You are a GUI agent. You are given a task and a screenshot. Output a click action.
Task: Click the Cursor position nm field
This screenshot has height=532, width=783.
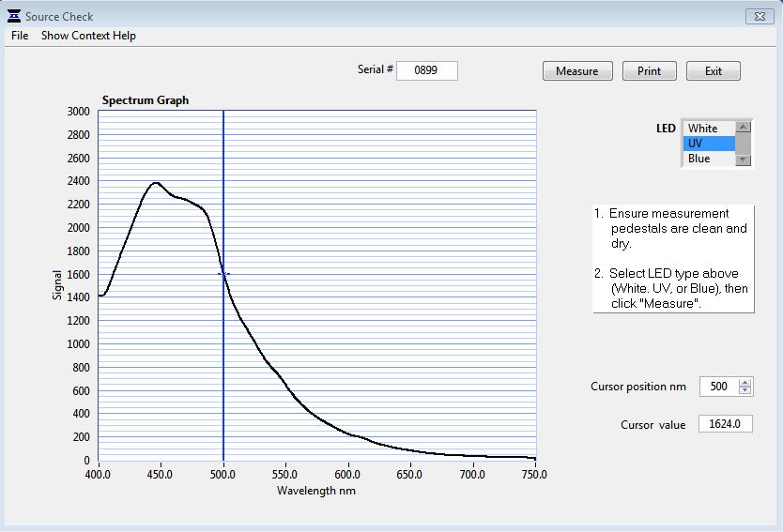click(x=718, y=387)
